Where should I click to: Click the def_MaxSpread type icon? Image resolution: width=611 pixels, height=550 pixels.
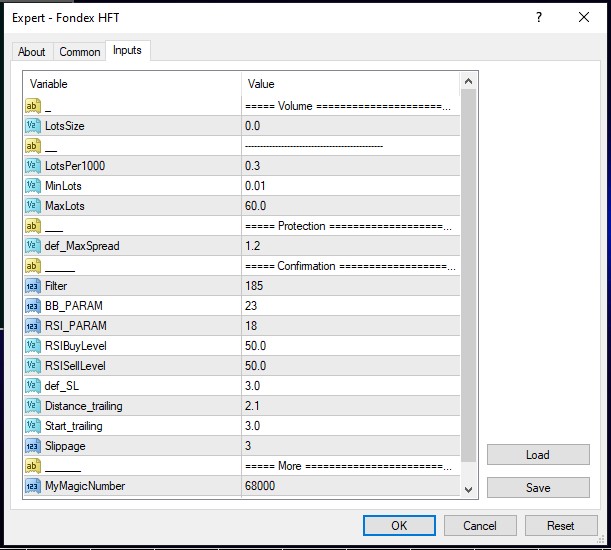[33, 246]
